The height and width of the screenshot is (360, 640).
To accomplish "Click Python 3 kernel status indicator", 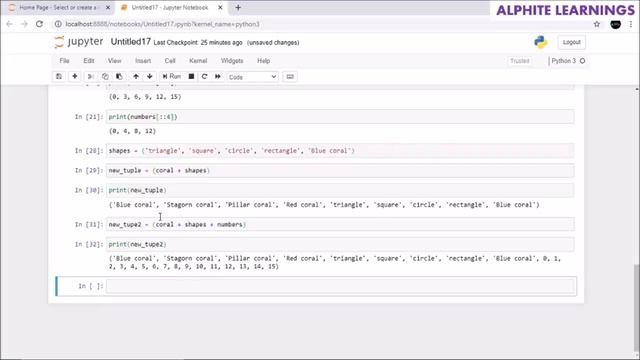I will pyautogui.click(x=568, y=61).
